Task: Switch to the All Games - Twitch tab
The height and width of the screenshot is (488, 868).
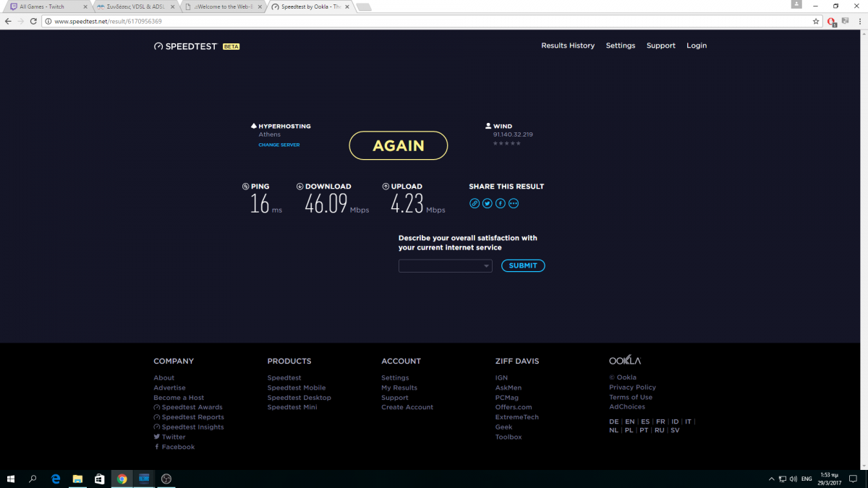Action: pos(43,7)
